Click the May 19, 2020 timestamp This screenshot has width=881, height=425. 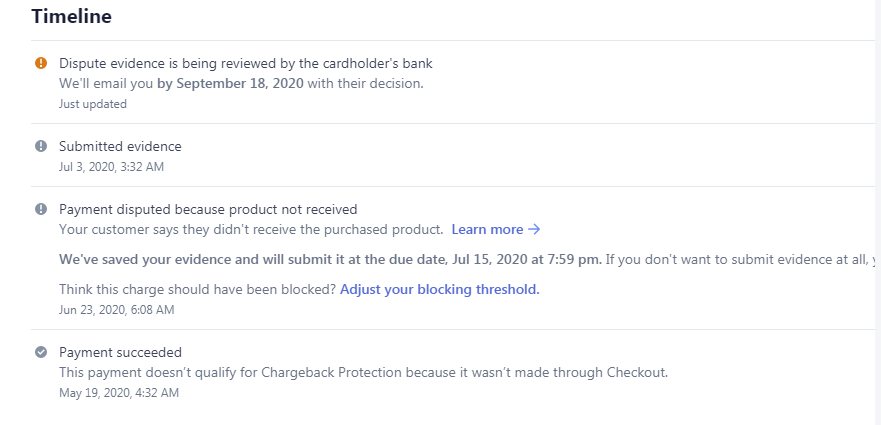(118, 393)
